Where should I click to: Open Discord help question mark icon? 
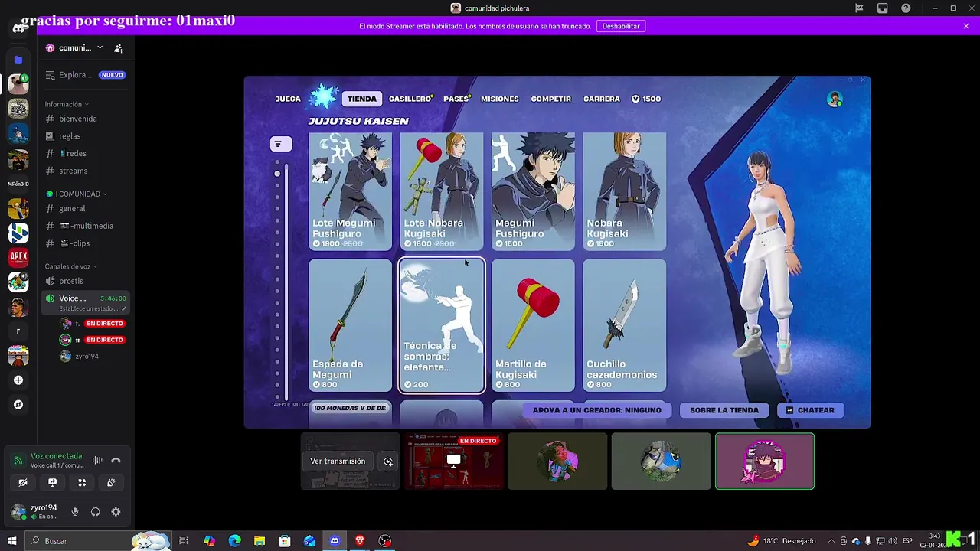906,8
